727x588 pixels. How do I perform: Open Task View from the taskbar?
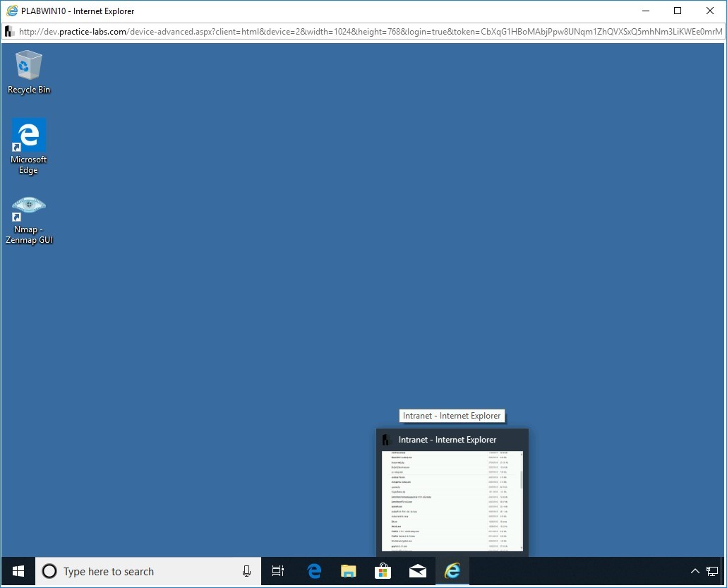point(278,571)
